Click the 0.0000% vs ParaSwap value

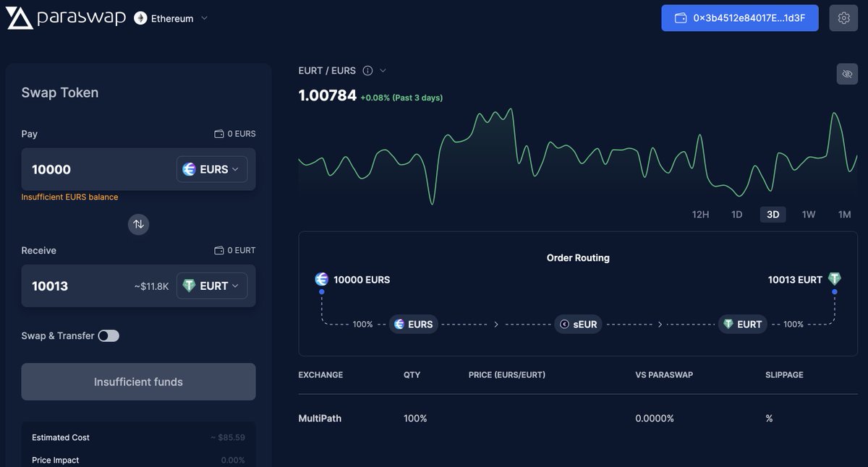655,419
